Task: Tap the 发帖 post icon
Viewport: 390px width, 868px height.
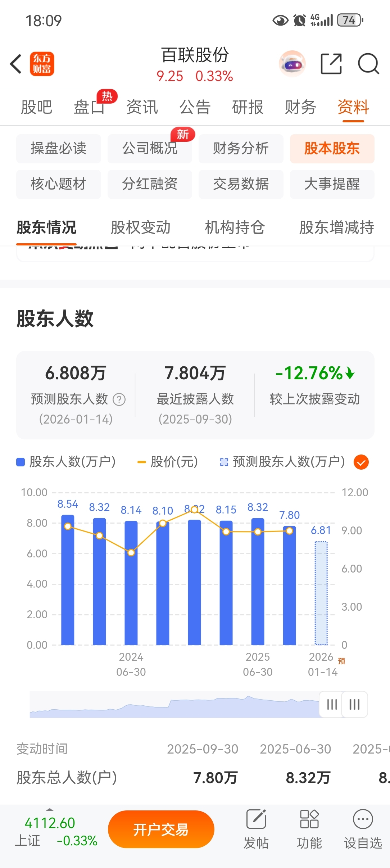Action: click(x=256, y=829)
